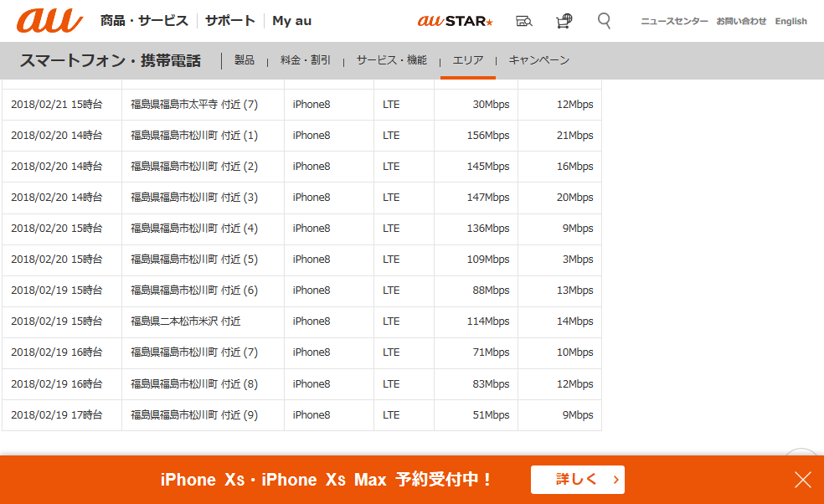Open the 商品・サービス menu
Image resolution: width=824 pixels, height=504 pixels.
144,21
